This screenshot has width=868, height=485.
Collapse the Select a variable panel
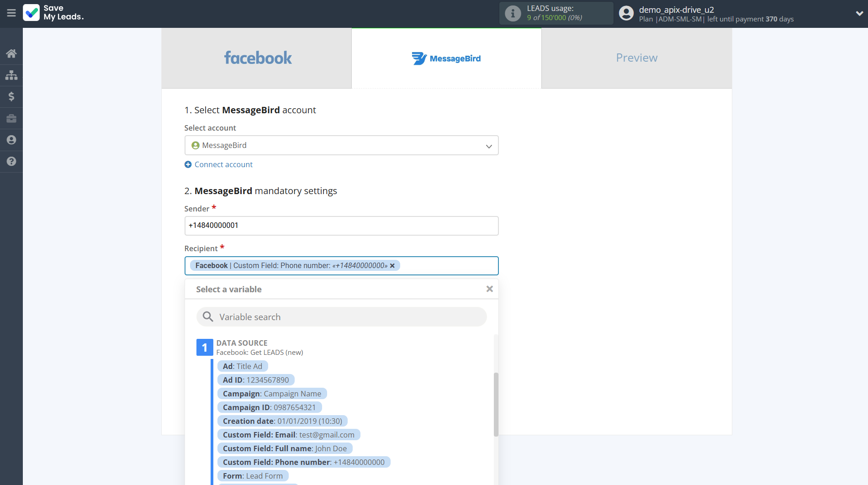(x=489, y=289)
